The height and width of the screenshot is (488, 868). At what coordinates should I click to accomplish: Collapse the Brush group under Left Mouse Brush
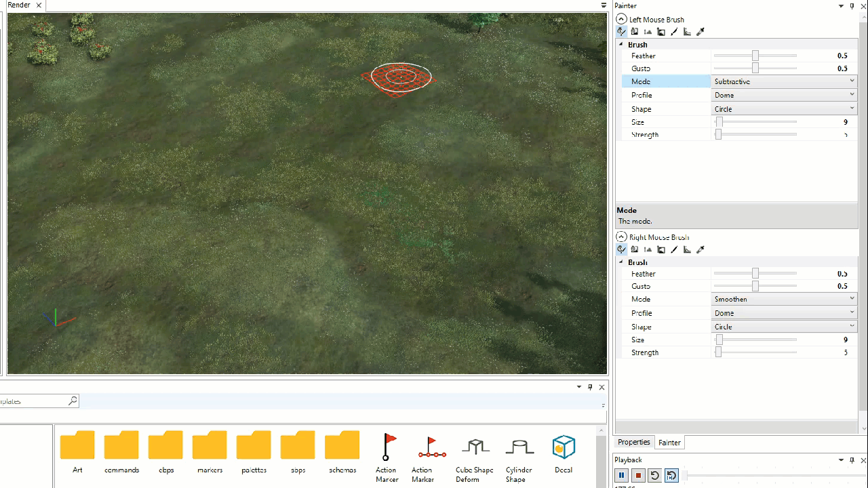coord(621,45)
